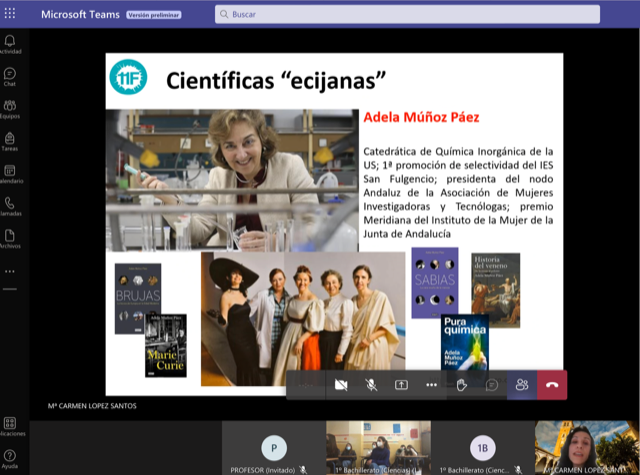Click the BRUJAS book cover

[x=138, y=298]
